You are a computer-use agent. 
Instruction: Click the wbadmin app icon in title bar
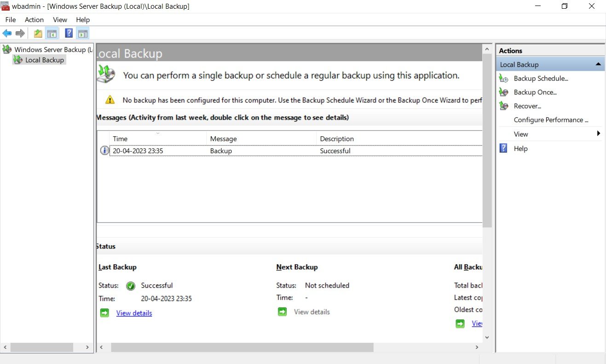click(6, 6)
